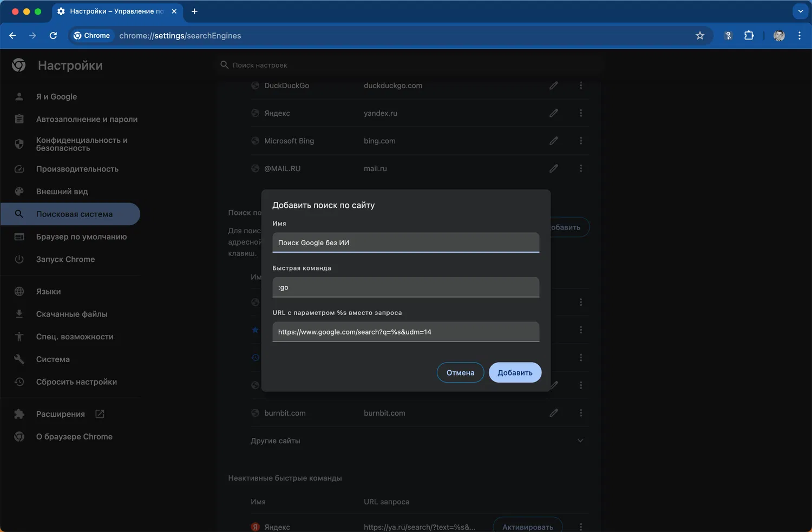This screenshot has height=532, width=812.
Task: Edit the Microsoft Bing entry with its pencil
Action: click(554, 141)
